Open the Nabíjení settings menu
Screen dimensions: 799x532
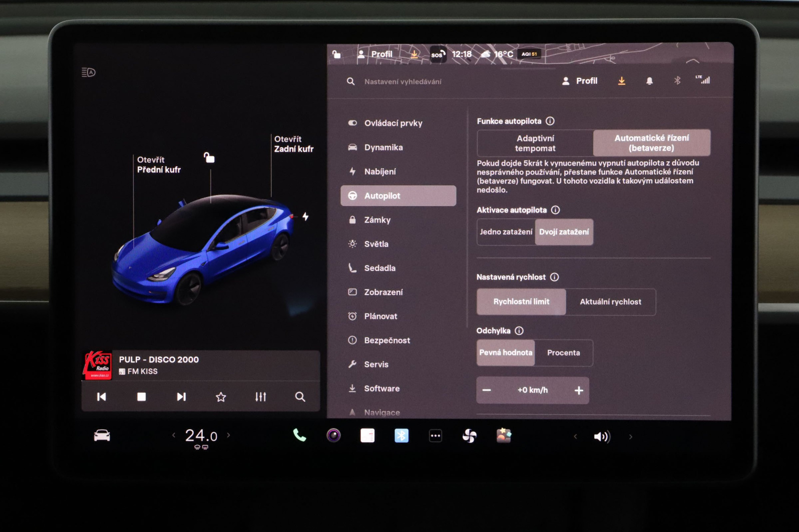380,172
